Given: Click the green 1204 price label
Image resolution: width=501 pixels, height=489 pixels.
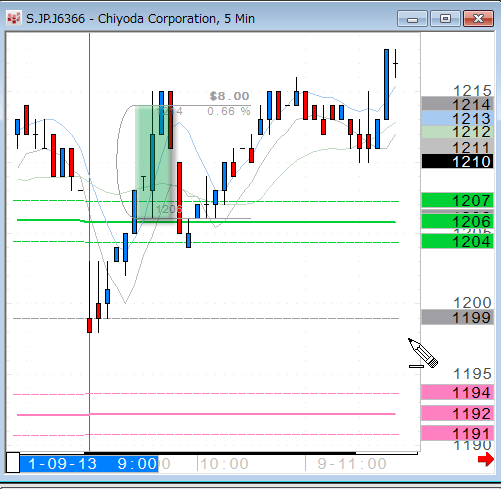Looking at the screenshot, I should click(x=457, y=241).
